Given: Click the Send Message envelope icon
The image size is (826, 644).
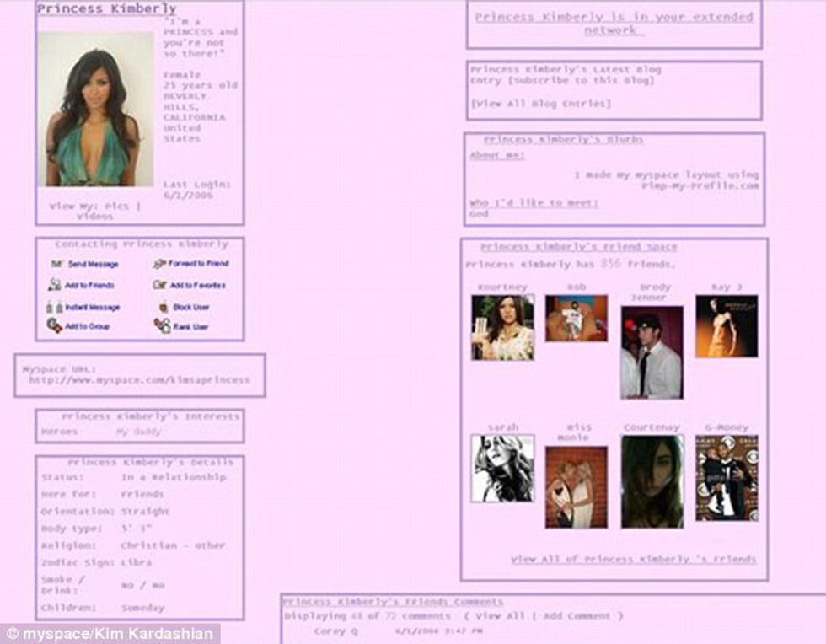Looking at the screenshot, I should (x=56, y=264).
